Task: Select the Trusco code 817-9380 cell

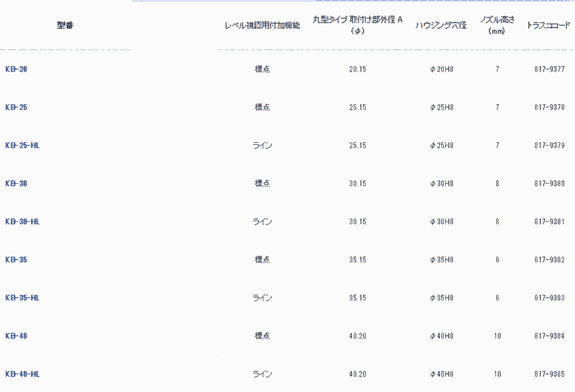Action: (550, 184)
